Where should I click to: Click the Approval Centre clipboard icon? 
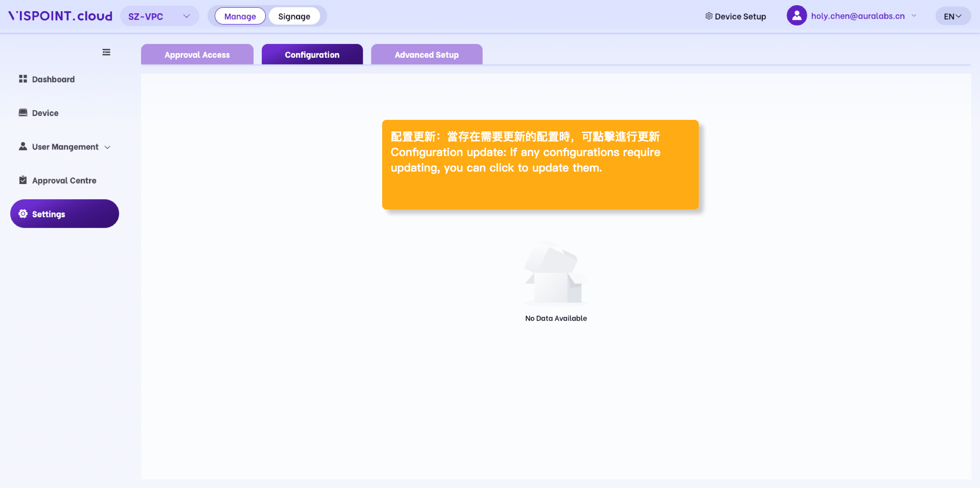[23, 180]
